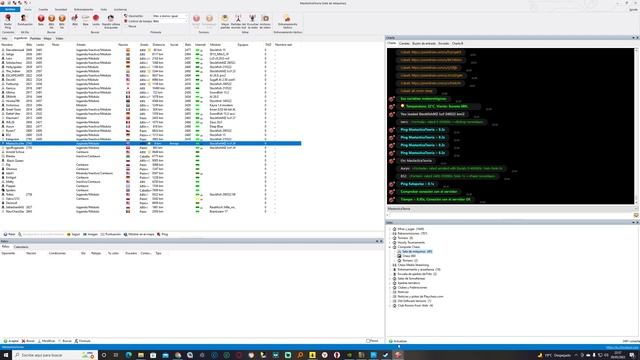Open Microsoft Edge from taskbar
The height and width of the screenshot is (360, 640).
point(129,355)
